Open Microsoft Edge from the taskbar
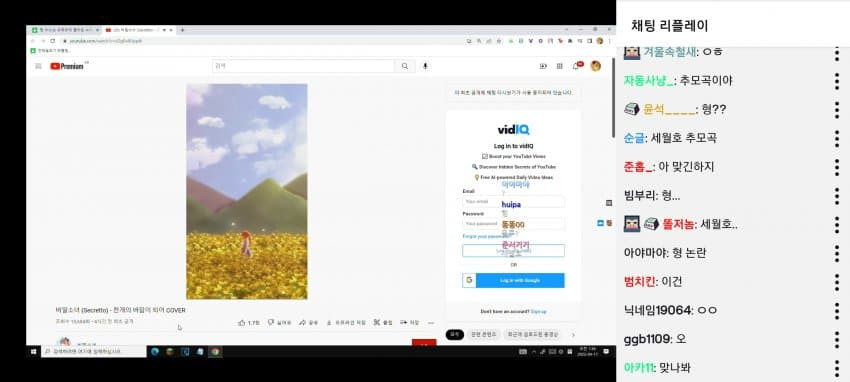850x382 pixels. pos(155,352)
